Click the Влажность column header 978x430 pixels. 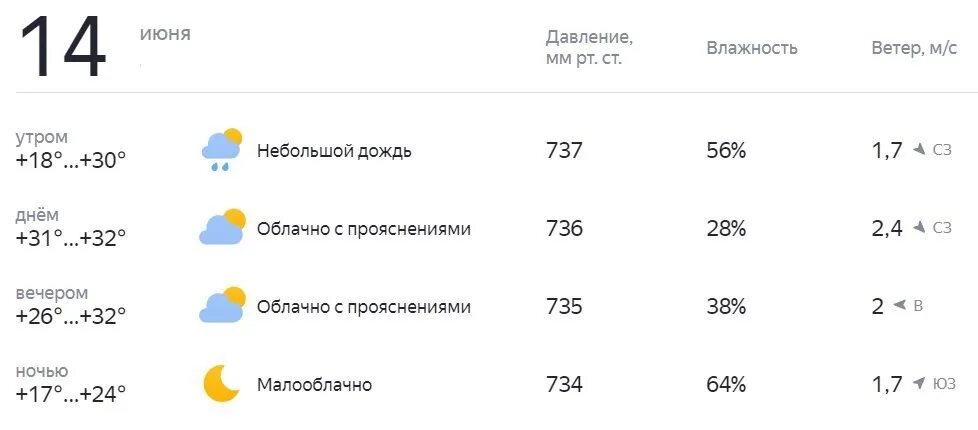pyautogui.click(x=751, y=48)
